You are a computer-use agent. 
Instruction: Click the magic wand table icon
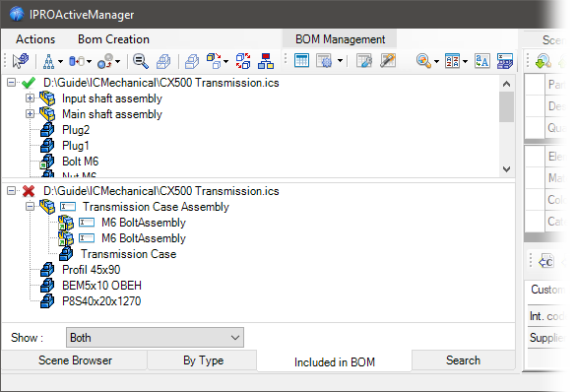coord(388,61)
